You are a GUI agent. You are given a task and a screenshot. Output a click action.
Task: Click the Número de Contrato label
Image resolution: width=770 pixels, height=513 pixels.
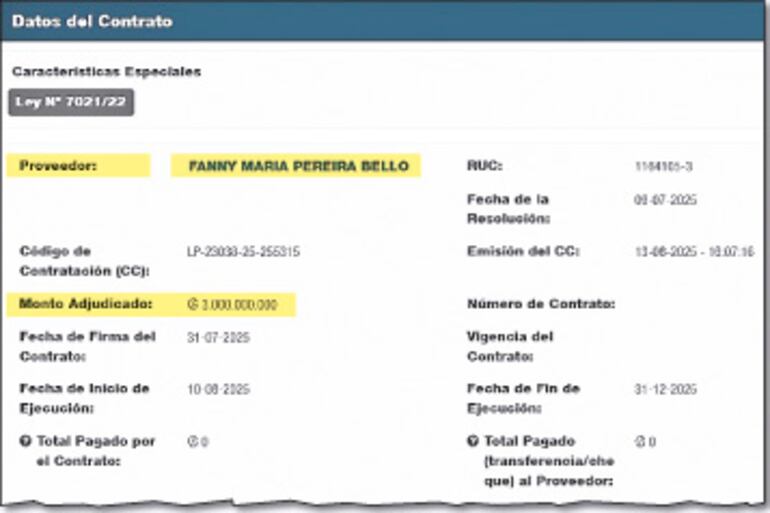(540, 304)
